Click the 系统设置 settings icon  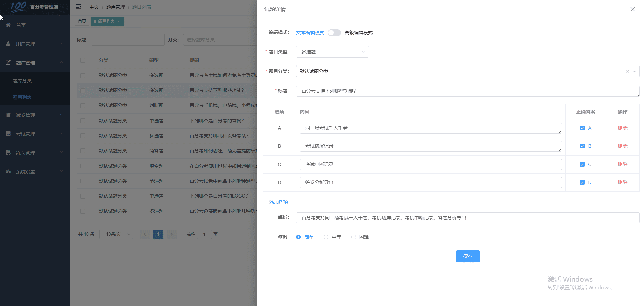point(8,171)
